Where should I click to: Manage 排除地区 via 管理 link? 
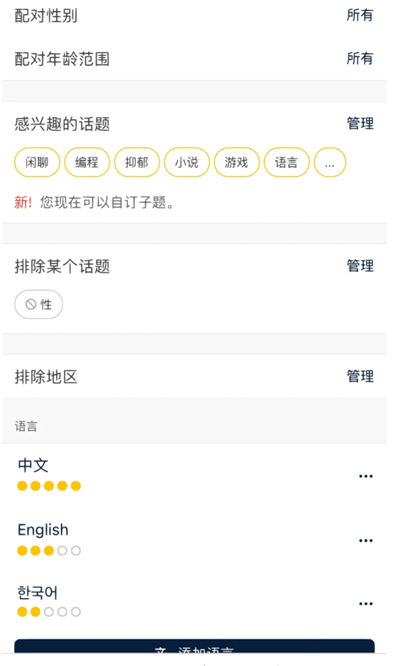tap(360, 376)
